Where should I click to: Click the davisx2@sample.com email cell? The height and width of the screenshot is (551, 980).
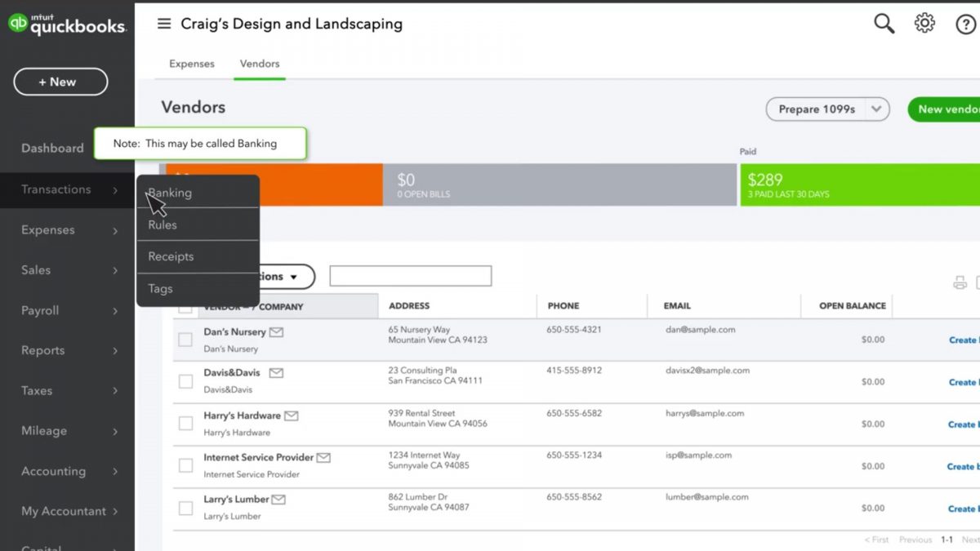[707, 371]
